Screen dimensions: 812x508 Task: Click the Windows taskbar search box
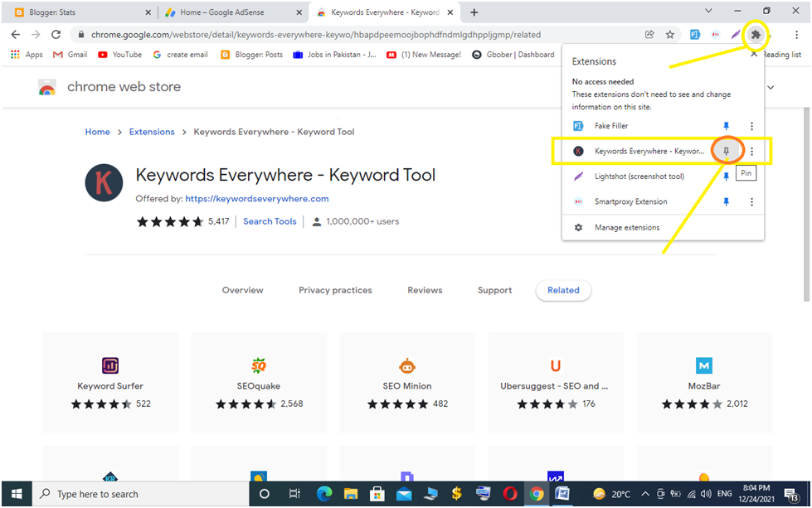click(141, 494)
